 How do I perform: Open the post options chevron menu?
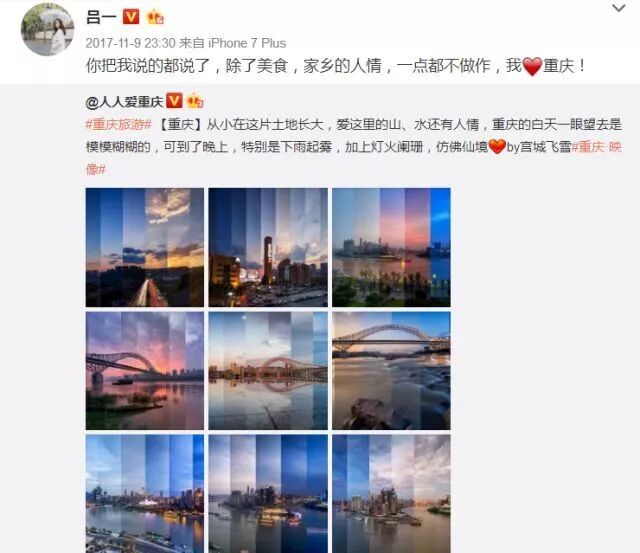(619, 8)
